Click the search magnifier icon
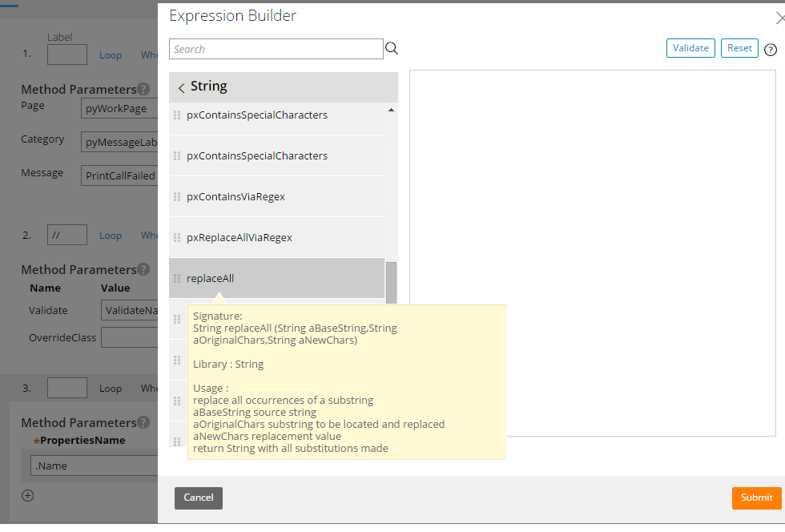 point(392,48)
